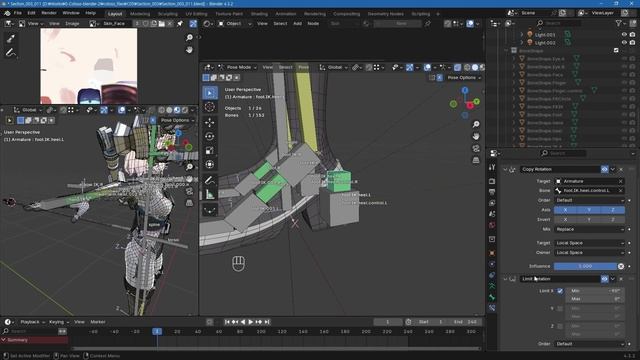Play the animation in the timeline
The width and height of the screenshot is (640, 360).
(251, 322)
